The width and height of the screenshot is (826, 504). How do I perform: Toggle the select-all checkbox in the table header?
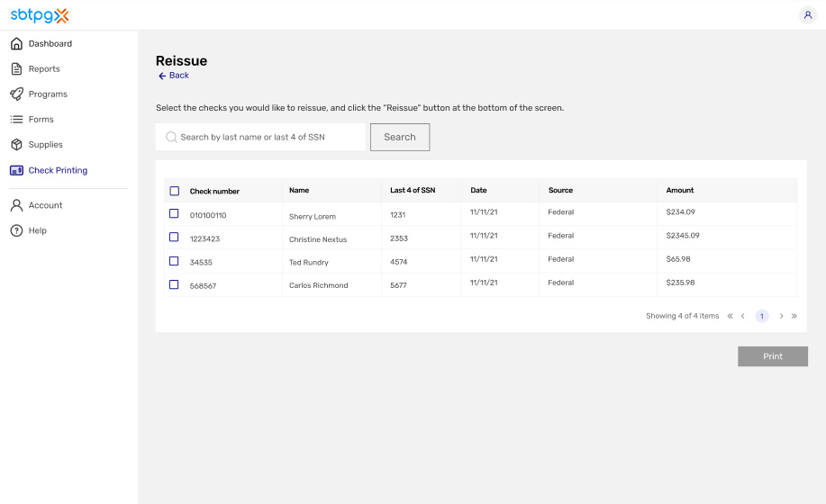[x=175, y=191]
